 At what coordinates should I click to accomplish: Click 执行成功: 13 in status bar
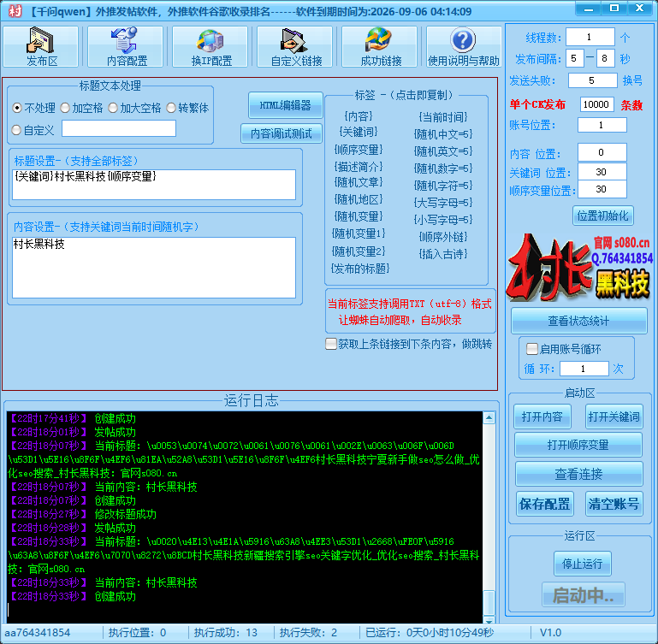(x=226, y=633)
